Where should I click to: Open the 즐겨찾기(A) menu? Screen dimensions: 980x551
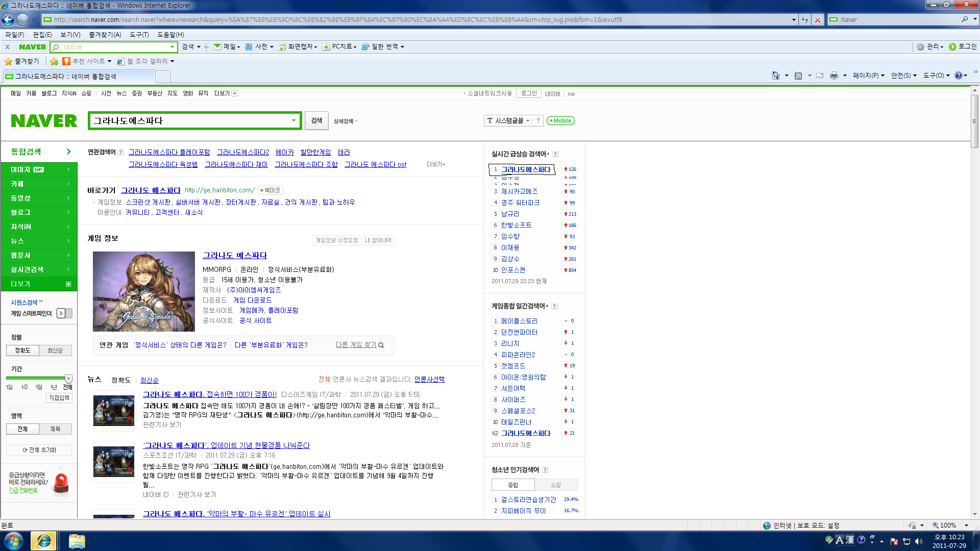click(x=105, y=35)
